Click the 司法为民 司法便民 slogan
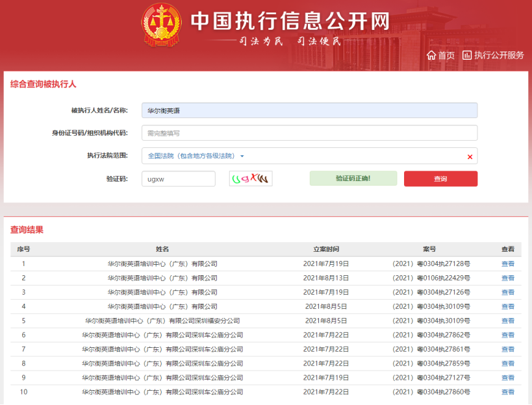This screenshot has height=405, width=532. click(x=290, y=42)
